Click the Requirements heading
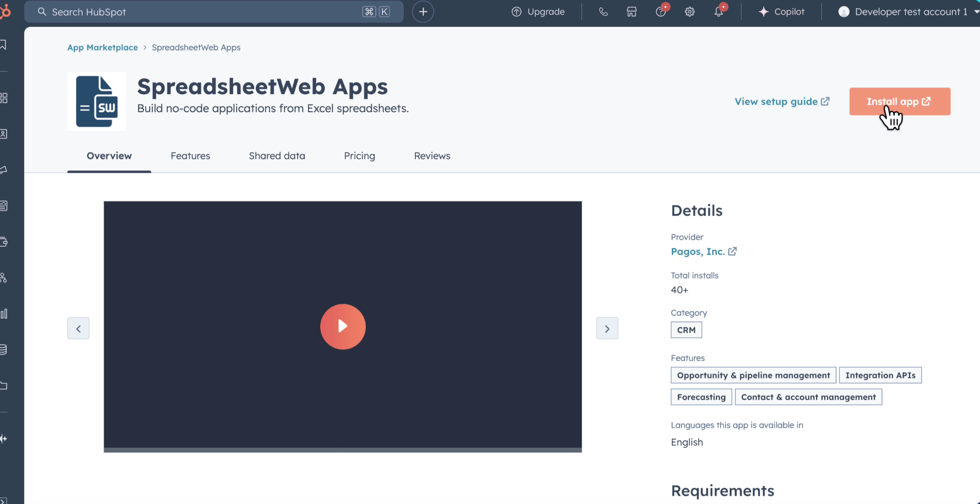 click(x=723, y=491)
